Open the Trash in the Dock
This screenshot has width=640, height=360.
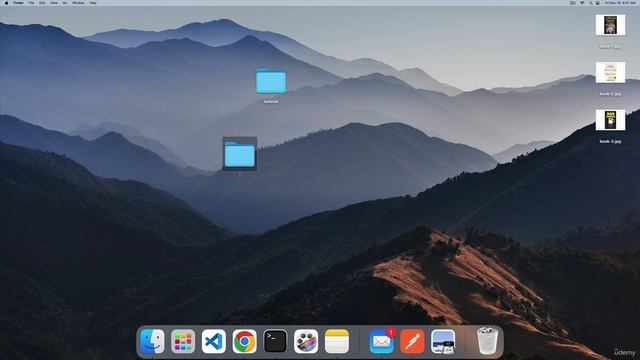487,341
